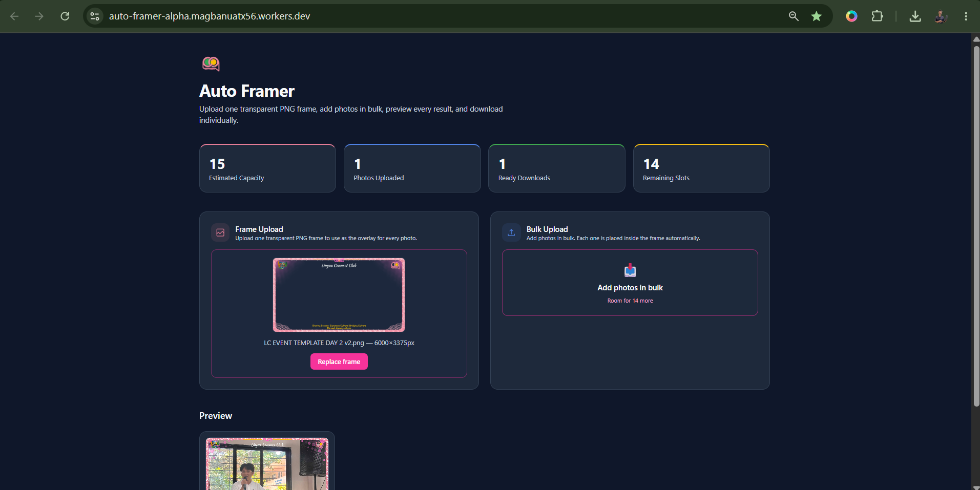980x490 pixels.
Task: Click the scrollbar up arrow
Action: (x=976, y=38)
